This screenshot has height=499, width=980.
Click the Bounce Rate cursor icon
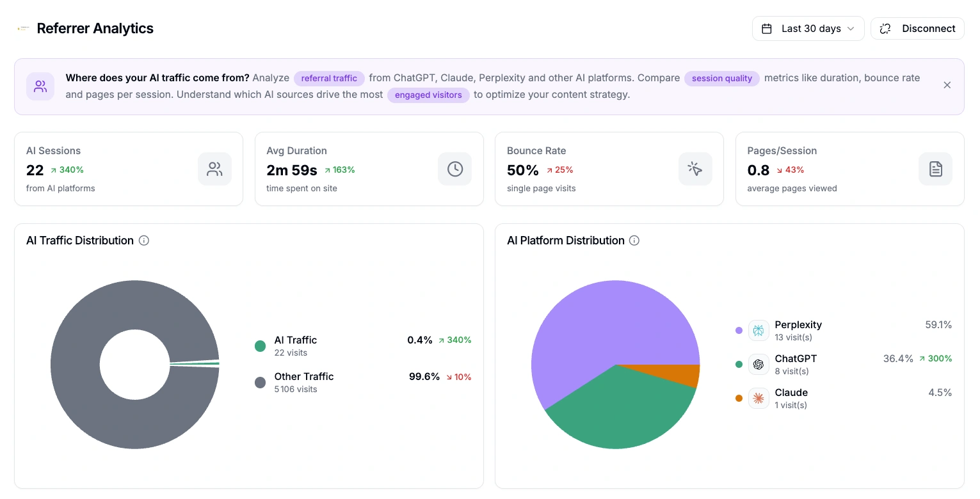[x=695, y=169]
